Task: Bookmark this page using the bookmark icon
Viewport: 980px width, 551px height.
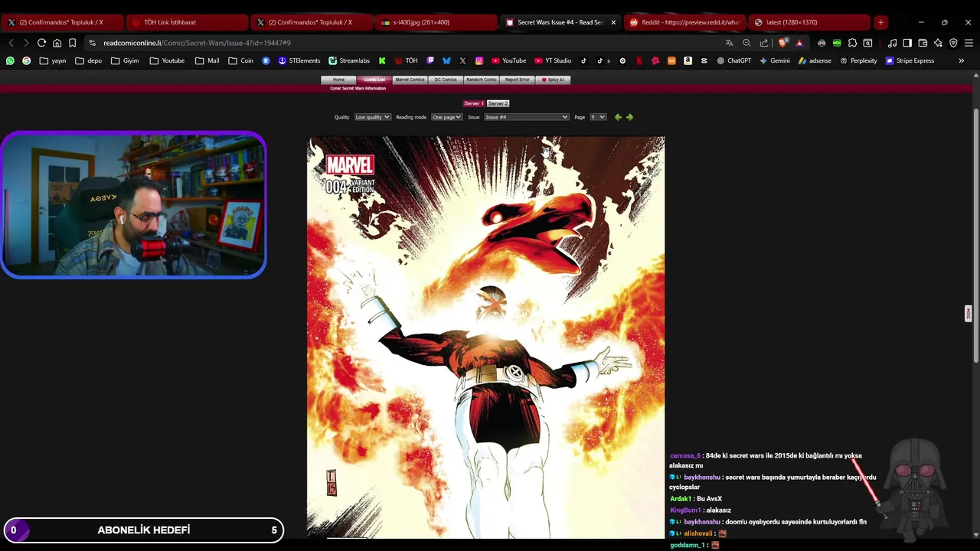Action: [x=72, y=43]
